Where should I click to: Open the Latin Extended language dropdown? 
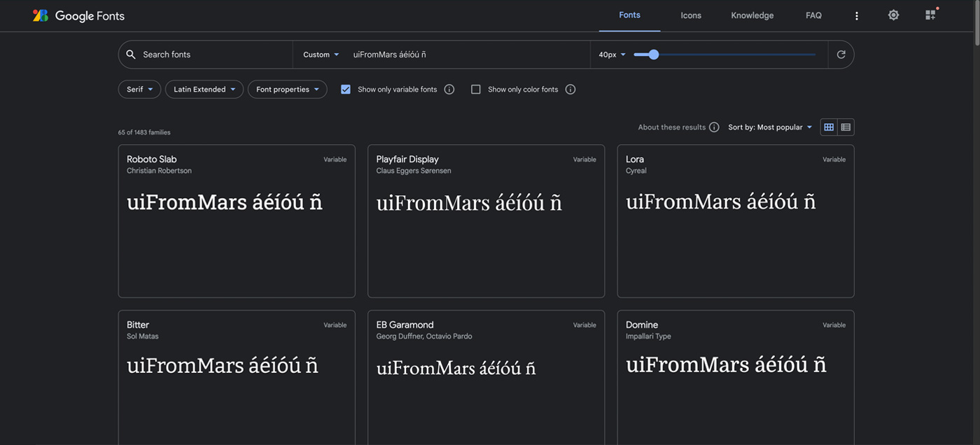204,90
